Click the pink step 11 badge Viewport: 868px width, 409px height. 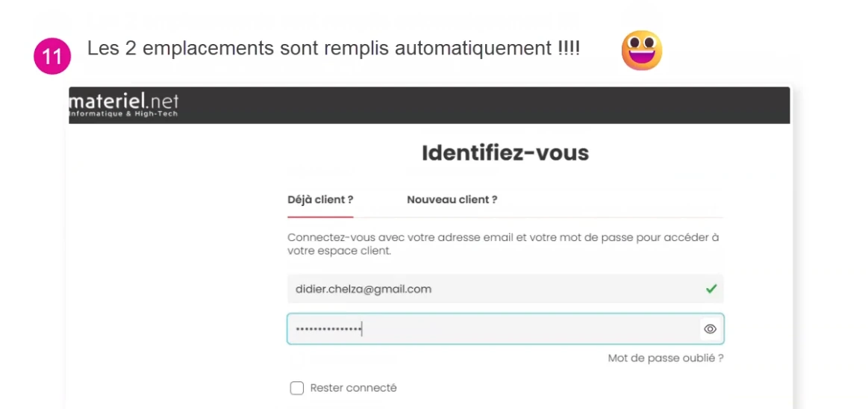pyautogui.click(x=52, y=57)
